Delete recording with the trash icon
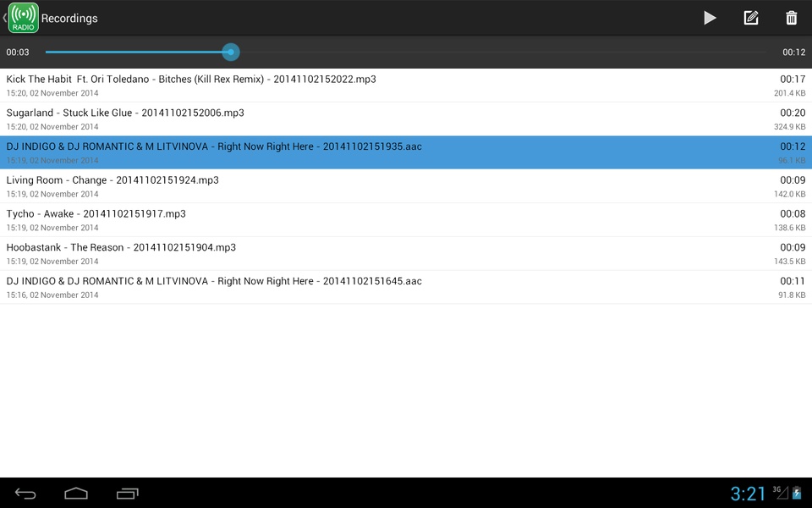 coord(792,18)
